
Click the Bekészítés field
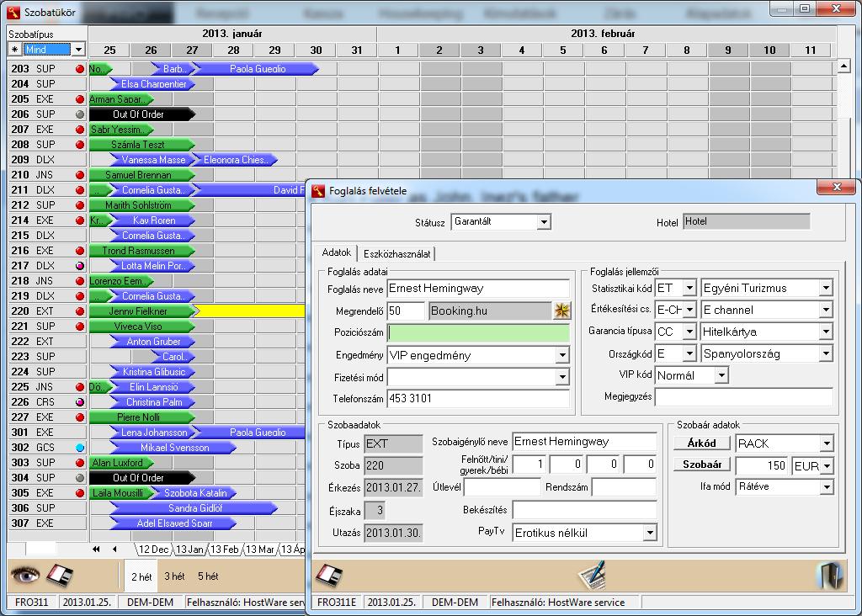(x=584, y=509)
